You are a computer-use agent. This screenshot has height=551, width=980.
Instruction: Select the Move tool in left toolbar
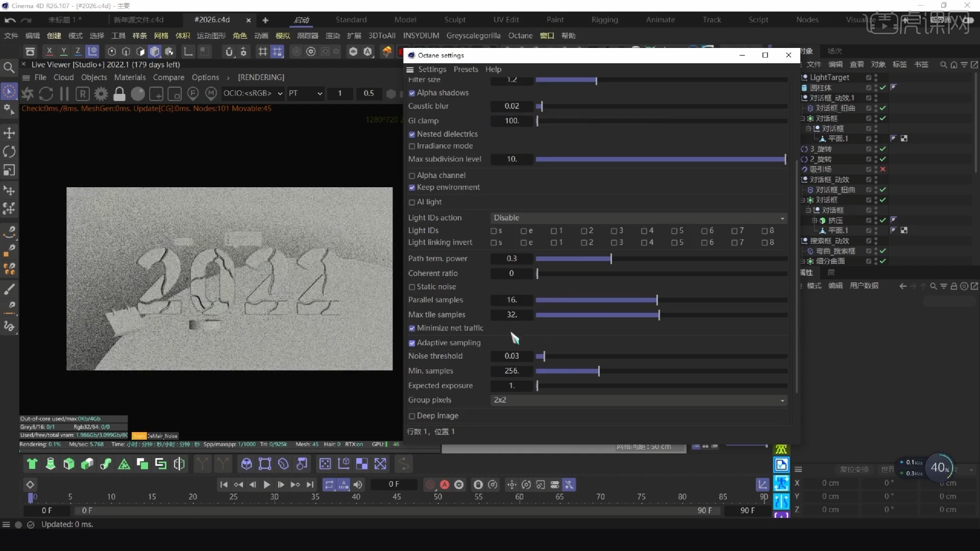9,133
